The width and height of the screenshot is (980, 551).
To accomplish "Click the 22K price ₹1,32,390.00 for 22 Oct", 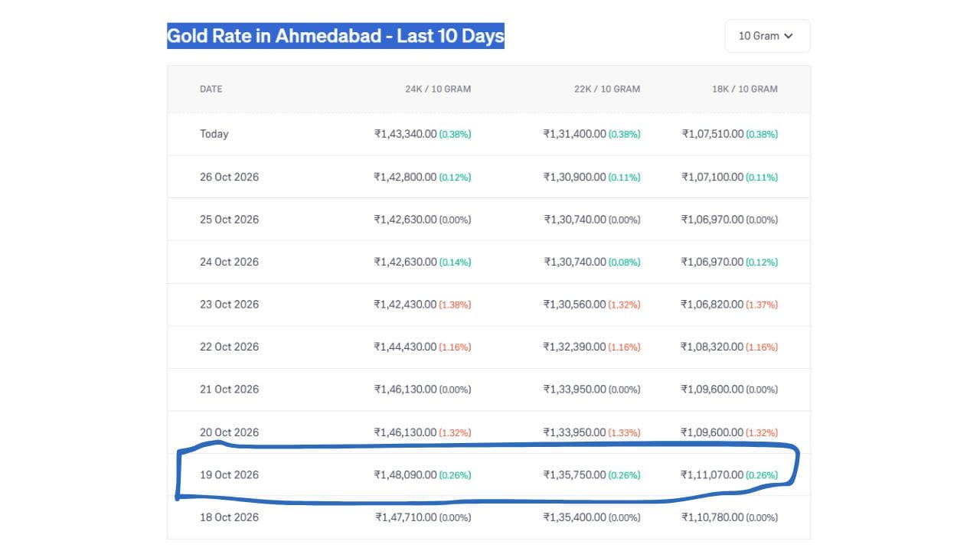I will click(x=574, y=347).
